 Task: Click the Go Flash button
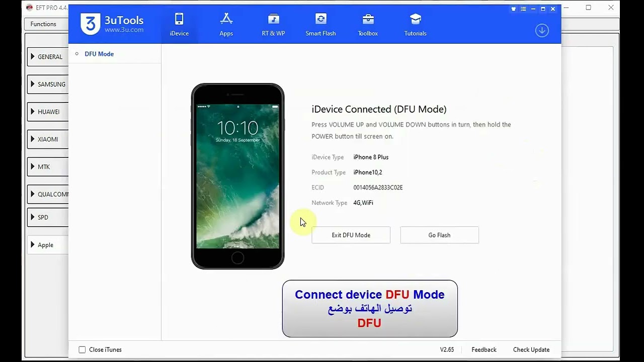439,235
